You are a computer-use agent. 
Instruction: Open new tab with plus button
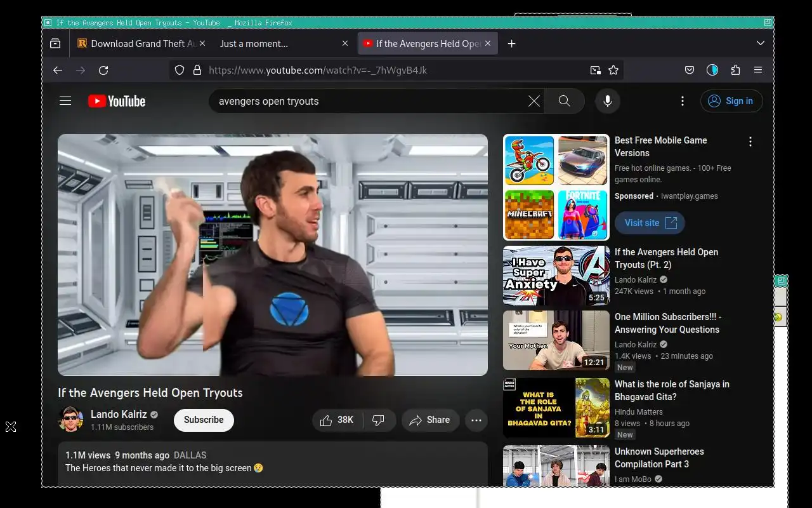(512, 44)
